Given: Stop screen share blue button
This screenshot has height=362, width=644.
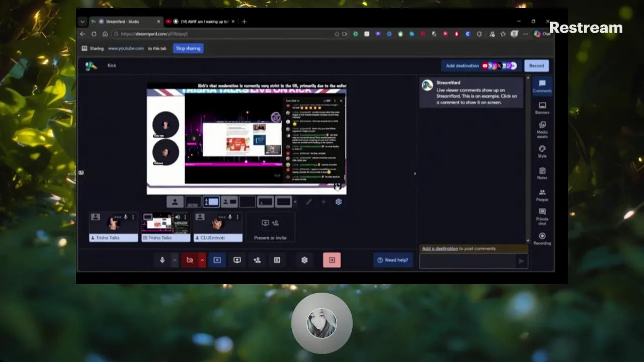Looking at the screenshot, I should [x=217, y=260].
